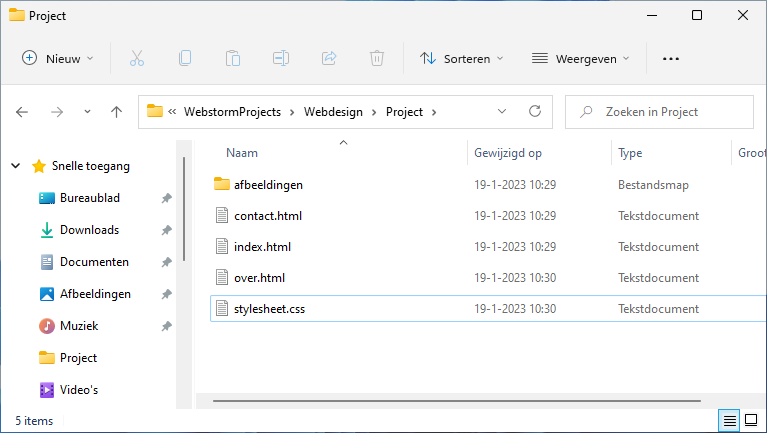Collapse the Snelle toegang tree

(x=16, y=166)
